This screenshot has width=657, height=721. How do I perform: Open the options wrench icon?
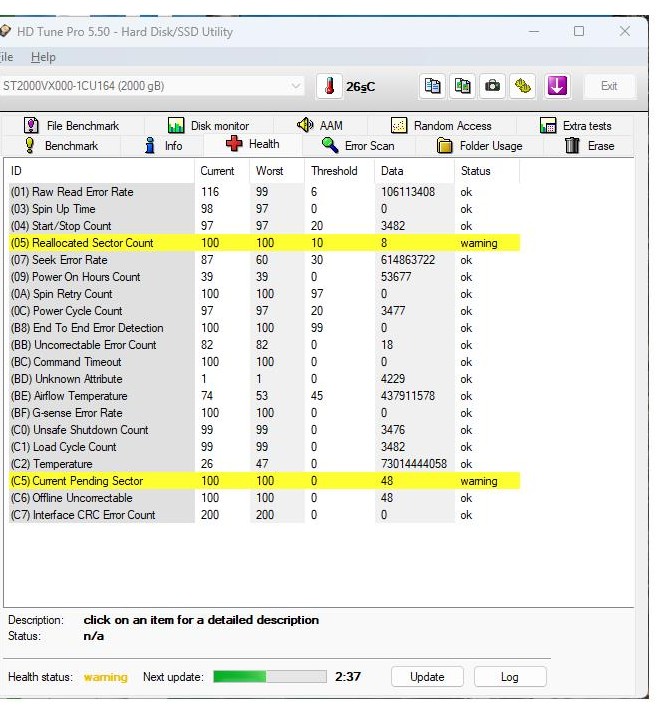click(x=523, y=86)
